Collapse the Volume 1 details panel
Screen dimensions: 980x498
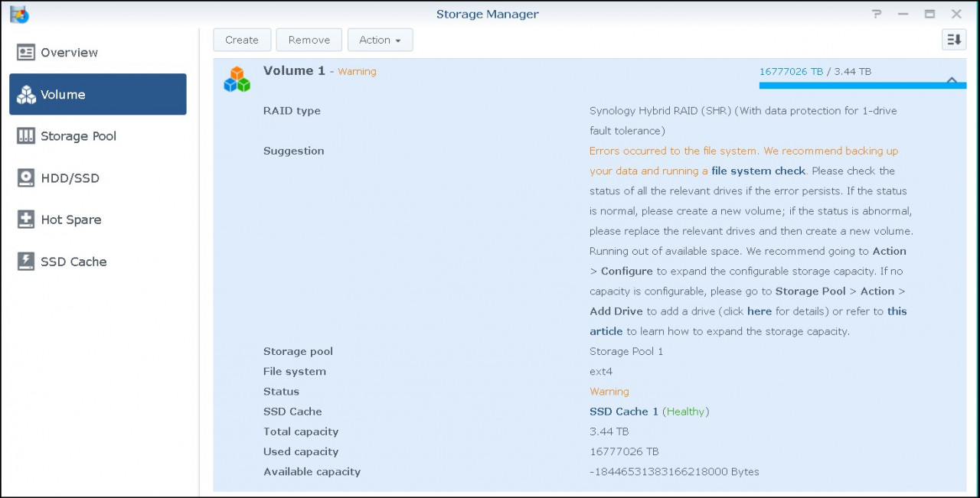click(x=952, y=80)
